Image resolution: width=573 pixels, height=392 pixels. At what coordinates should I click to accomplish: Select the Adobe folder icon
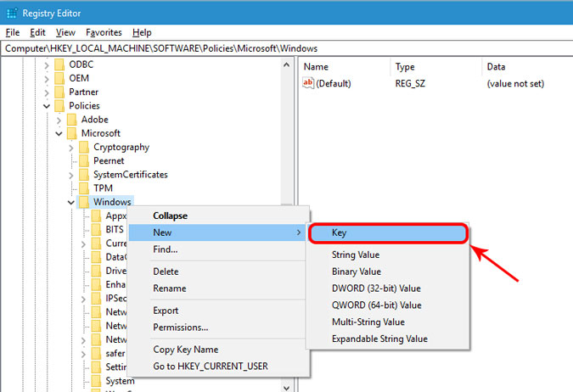70,120
